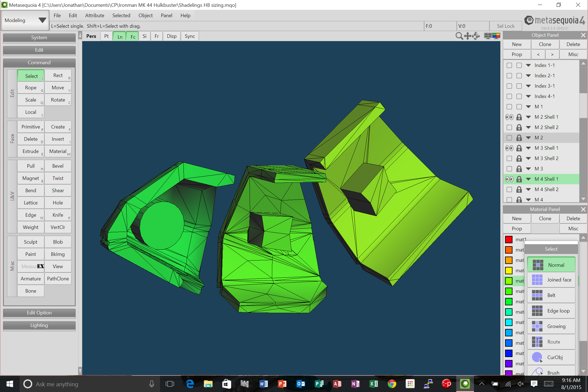Show the M 2 Shell 2 object

click(509, 127)
